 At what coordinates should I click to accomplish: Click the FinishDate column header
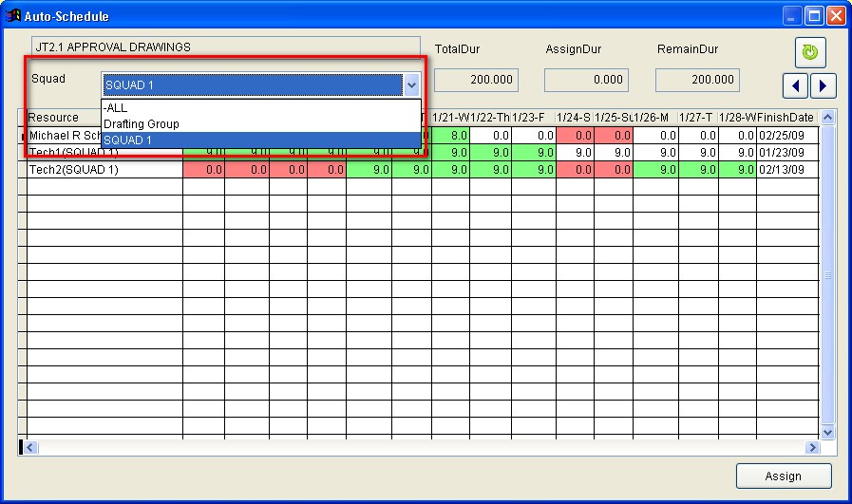[x=786, y=118]
